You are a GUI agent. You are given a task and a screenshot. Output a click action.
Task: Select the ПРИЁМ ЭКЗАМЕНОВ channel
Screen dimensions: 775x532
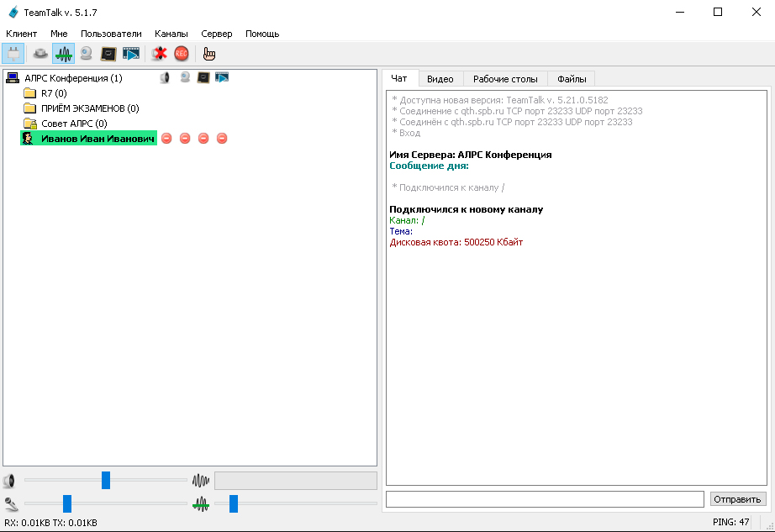(x=89, y=108)
